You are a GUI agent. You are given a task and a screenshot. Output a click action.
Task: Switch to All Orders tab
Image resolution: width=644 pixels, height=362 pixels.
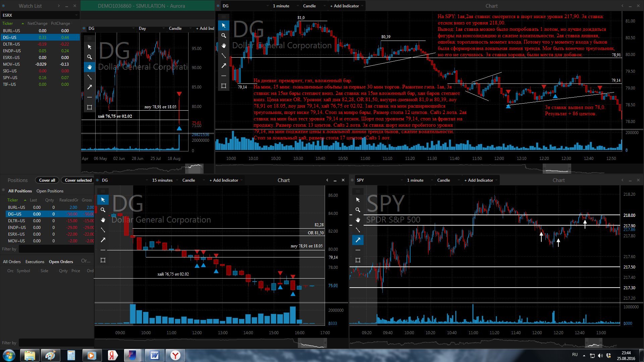point(12,261)
